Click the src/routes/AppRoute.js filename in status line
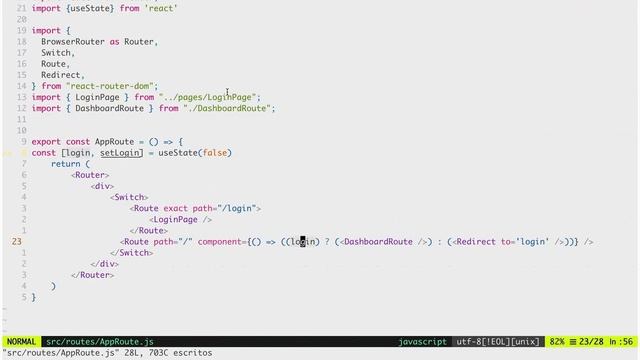This screenshot has height=360, width=640. point(100,342)
